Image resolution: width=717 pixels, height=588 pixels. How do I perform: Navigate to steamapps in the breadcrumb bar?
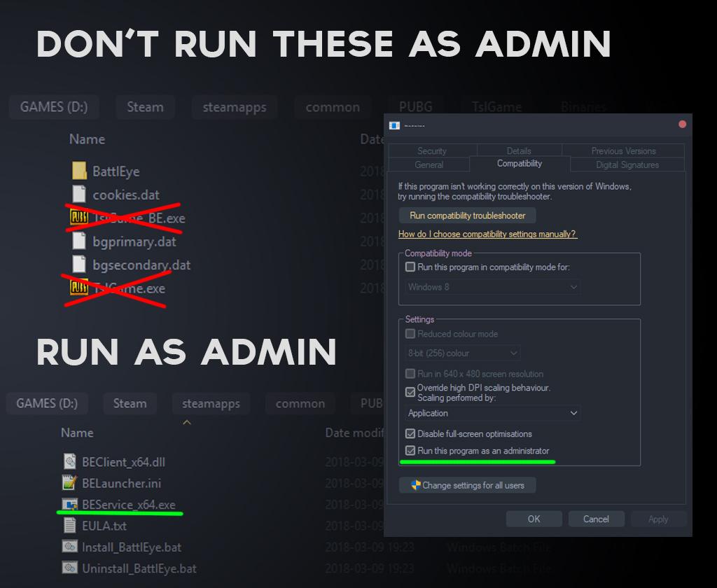click(234, 107)
